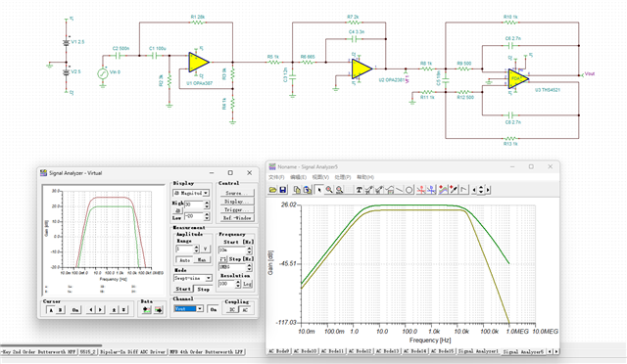Click the Amplitude Range spinner arrows
The width and height of the screenshot is (627, 364).
196,249
